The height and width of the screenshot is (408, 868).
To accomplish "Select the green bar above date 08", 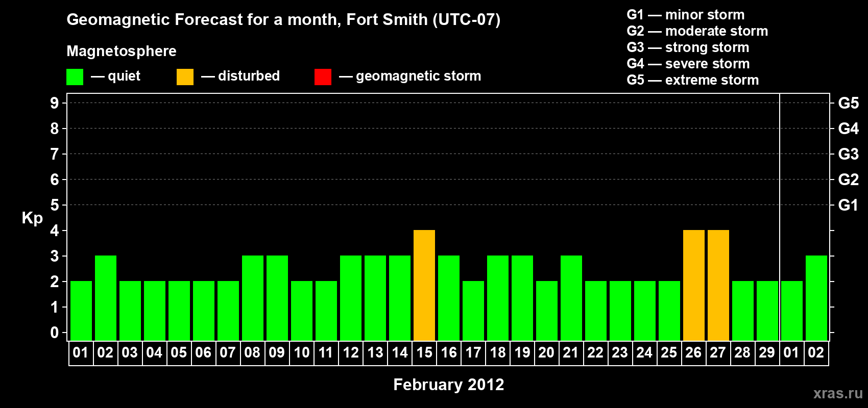I will click(x=253, y=298).
